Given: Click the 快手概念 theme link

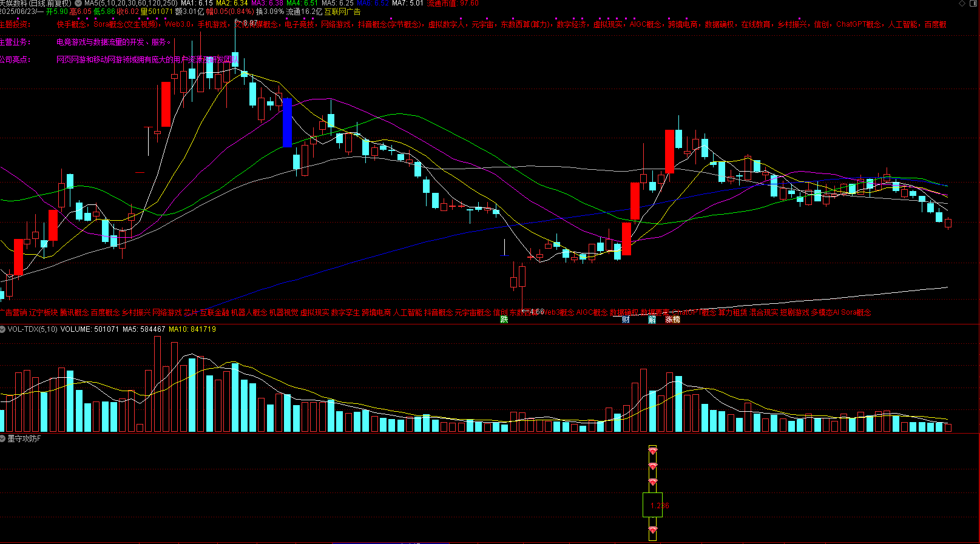Looking at the screenshot, I should tap(71, 25).
